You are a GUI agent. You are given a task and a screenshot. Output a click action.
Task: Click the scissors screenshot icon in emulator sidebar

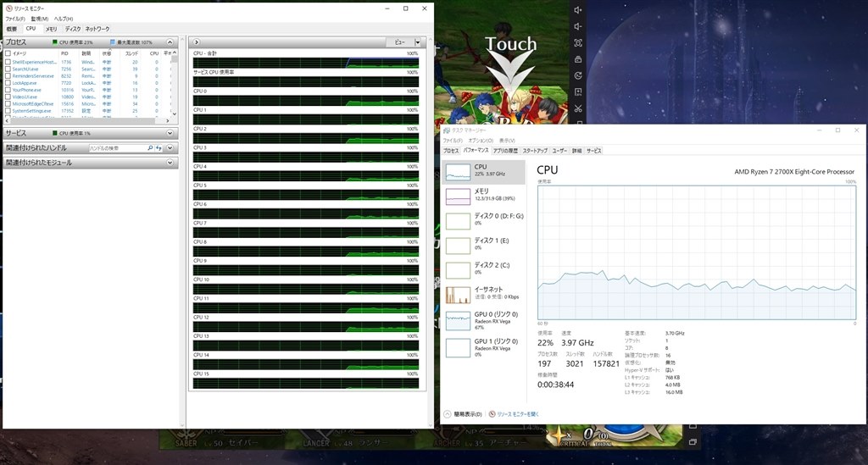(578, 108)
